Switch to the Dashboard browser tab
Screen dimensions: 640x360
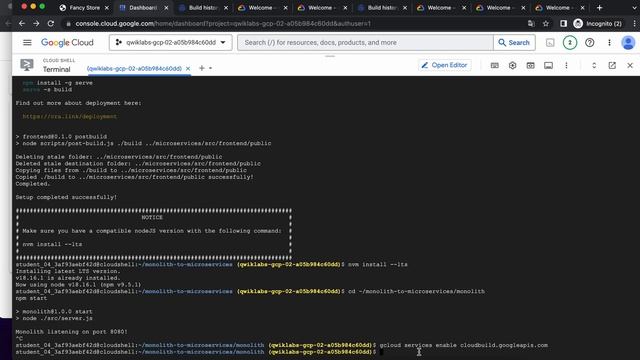(x=144, y=8)
